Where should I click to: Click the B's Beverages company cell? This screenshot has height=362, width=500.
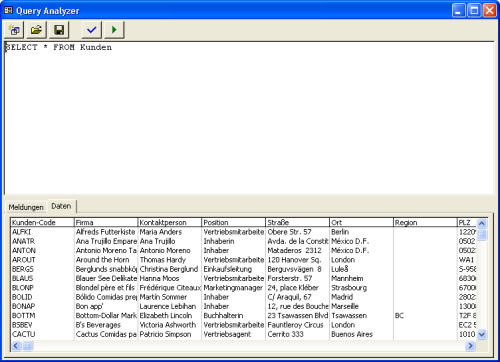[x=106, y=325]
